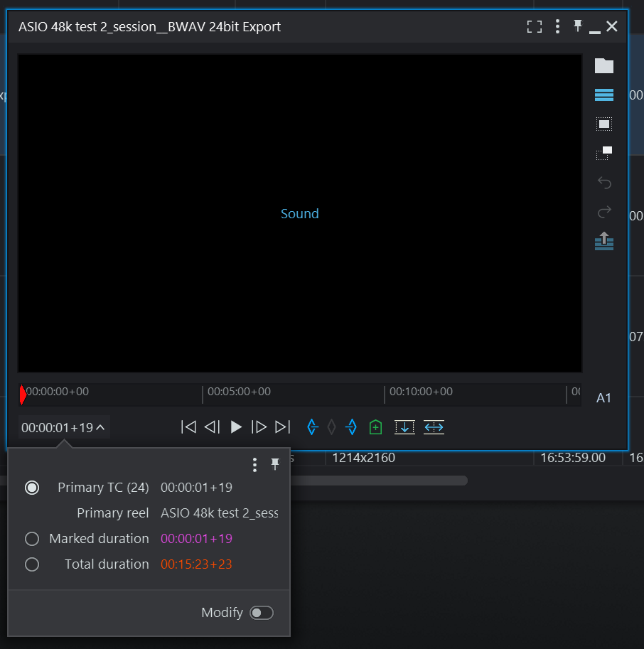Screen dimensions: 644x649
Task: Click the blue stacked-lines icon in sidebar
Action: pyautogui.click(x=604, y=95)
